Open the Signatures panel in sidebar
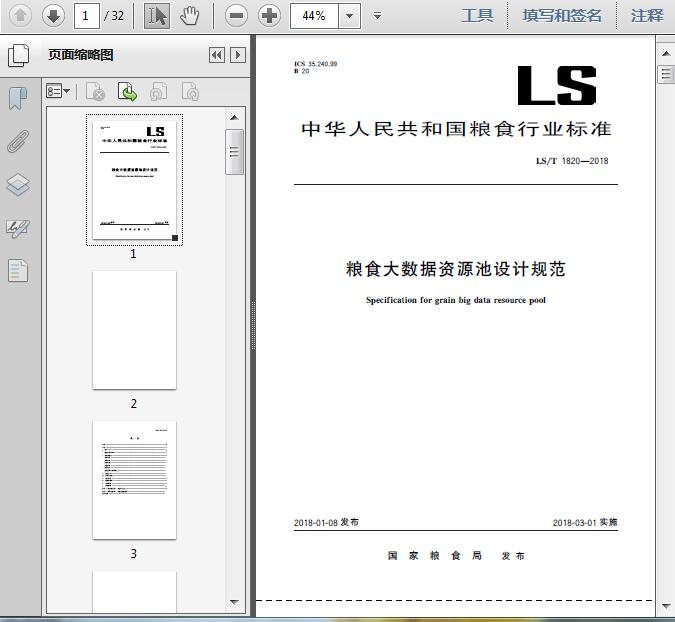The width and height of the screenshot is (675, 622). [18, 228]
